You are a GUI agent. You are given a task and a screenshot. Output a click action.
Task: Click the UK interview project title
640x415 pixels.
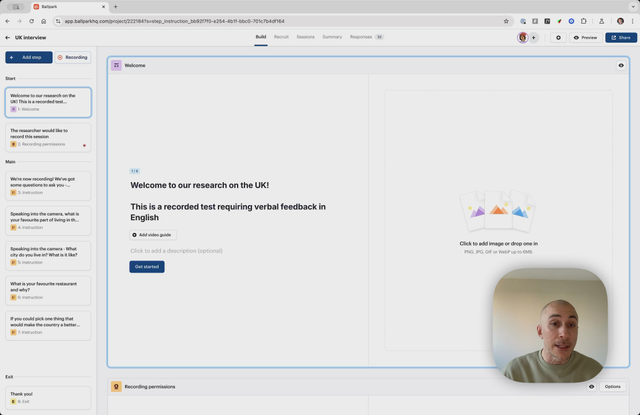pyautogui.click(x=31, y=38)
